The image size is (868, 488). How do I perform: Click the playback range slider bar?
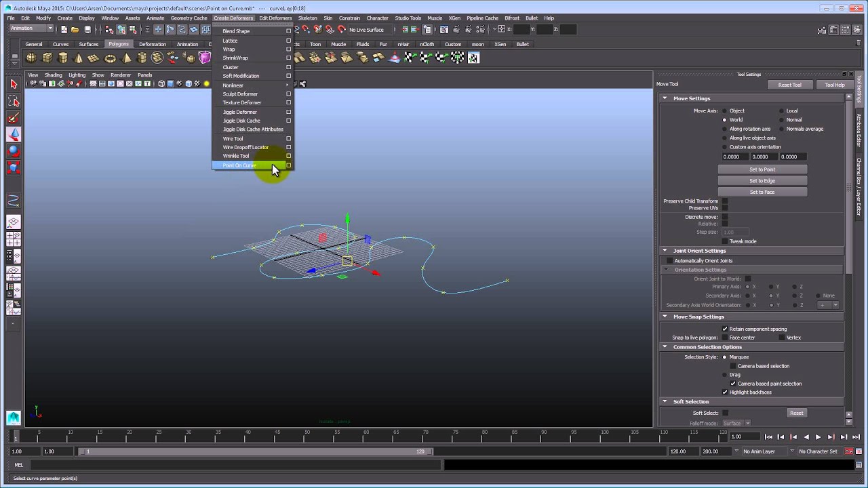255,451
